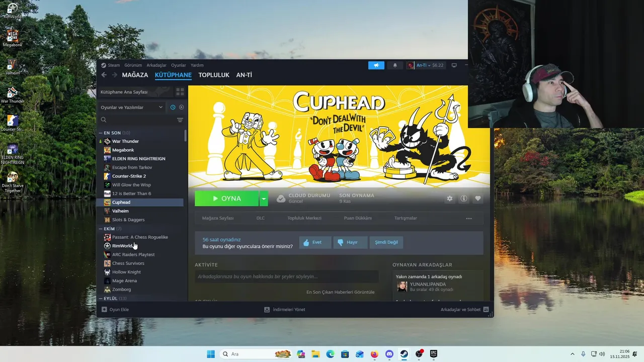Open Epic Games Launcher from taskbar

pos(433,354)
